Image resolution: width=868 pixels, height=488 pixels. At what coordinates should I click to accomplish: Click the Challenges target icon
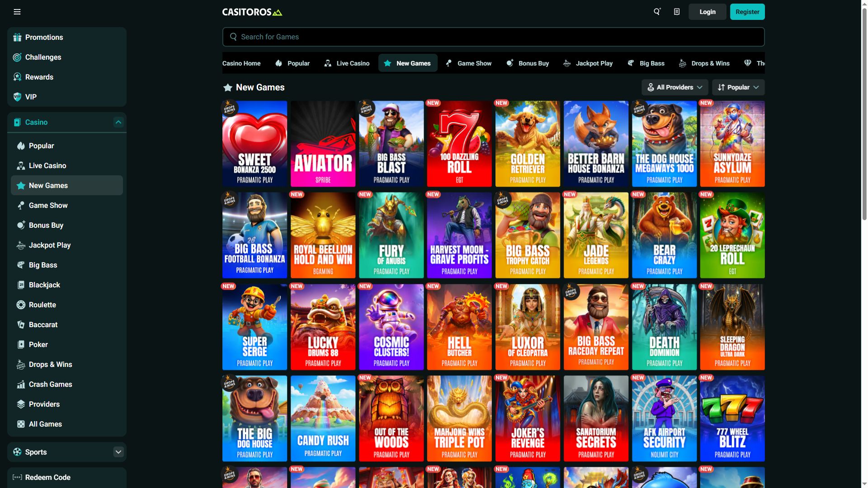[x=17, y=57]
